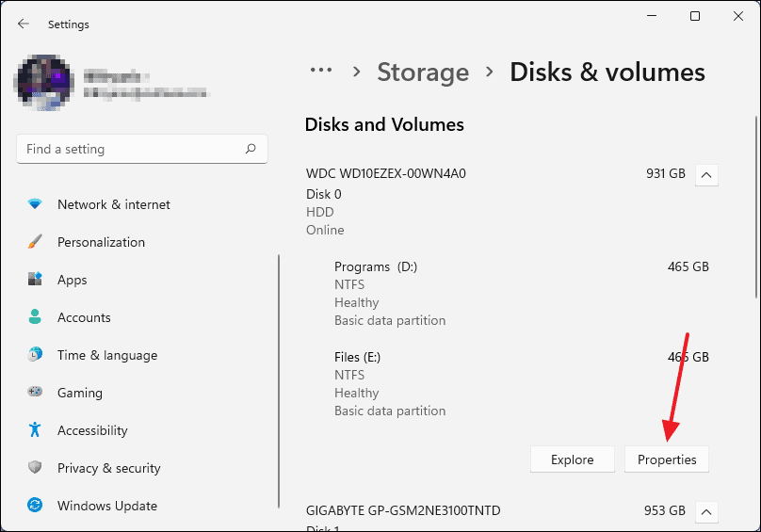Open Properties for the selected volume

coord(667,459)
